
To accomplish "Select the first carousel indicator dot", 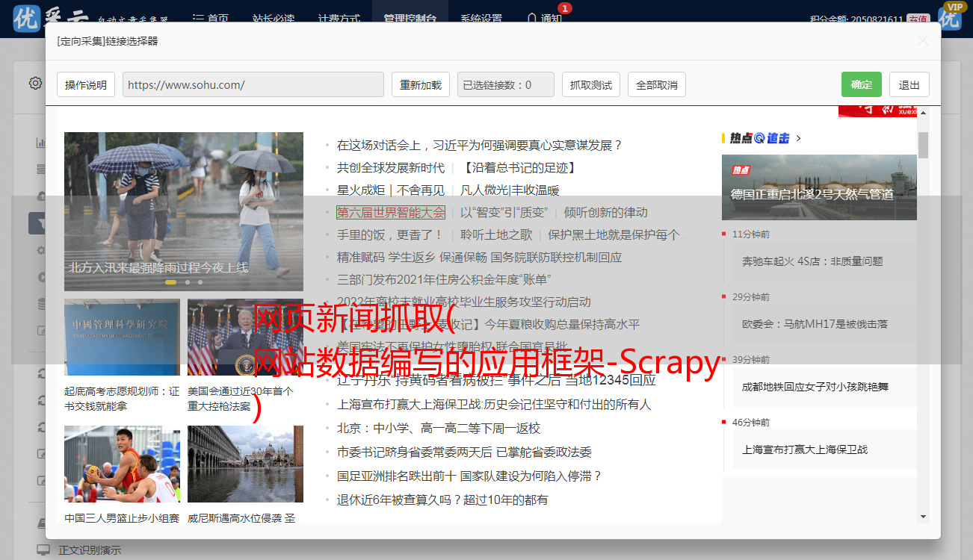I will pos(170,282).
